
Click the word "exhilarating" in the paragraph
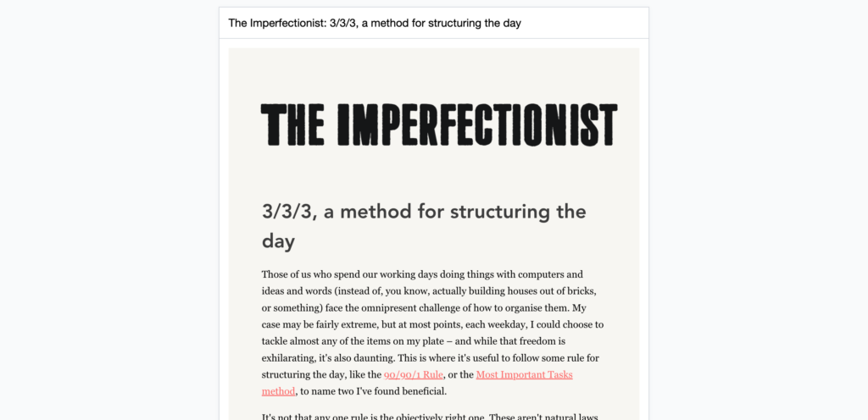tap(287, 358)
